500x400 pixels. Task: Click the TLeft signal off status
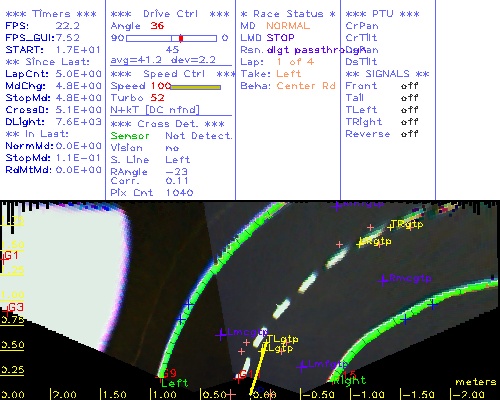(410, 110)
